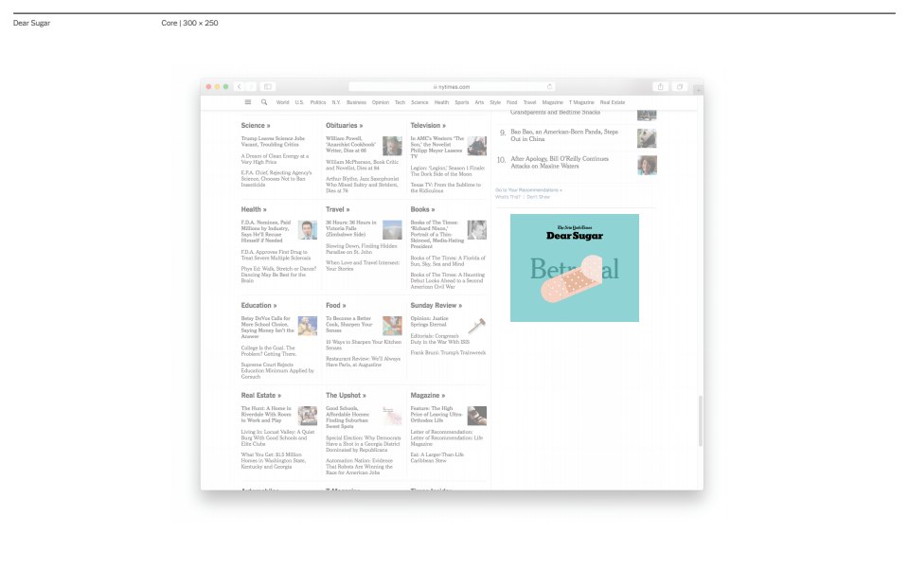909x588 pixels.
Task: Click the Safari share icon
Action: [660, 86]
